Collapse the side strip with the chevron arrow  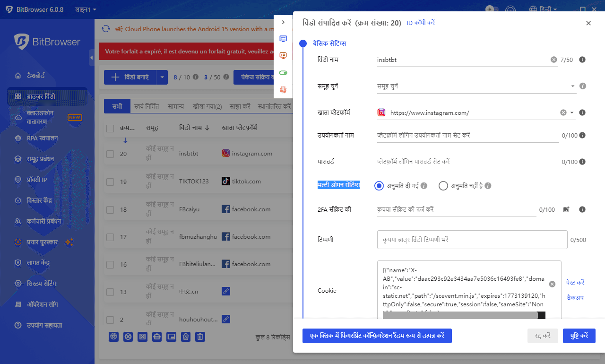point(283,22)
